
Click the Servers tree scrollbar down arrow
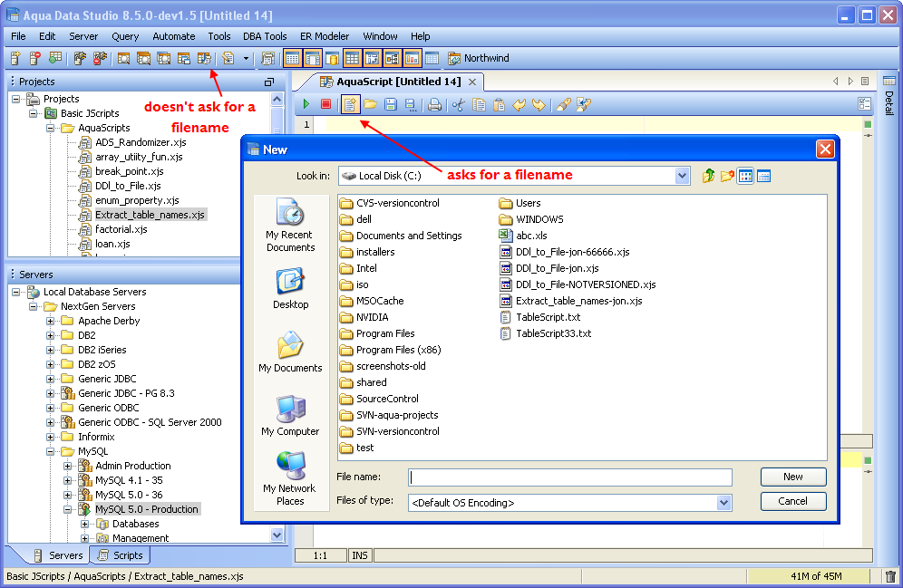(x=277, y=535)
